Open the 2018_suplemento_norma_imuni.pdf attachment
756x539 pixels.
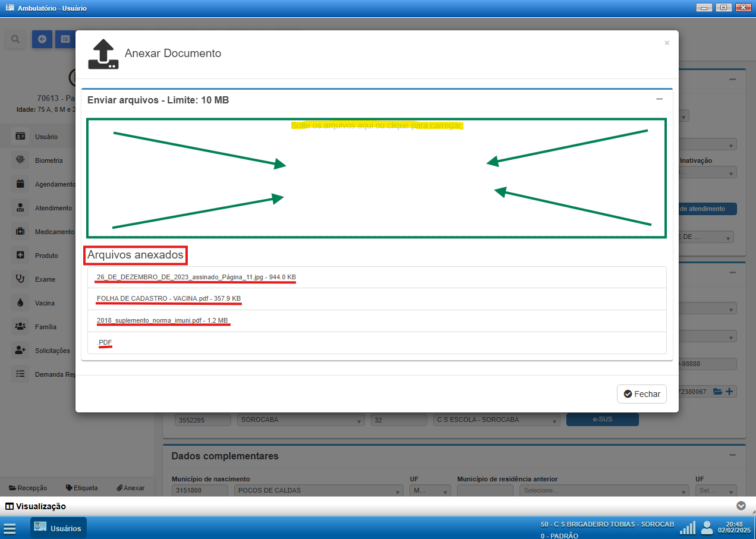[162, 320]
